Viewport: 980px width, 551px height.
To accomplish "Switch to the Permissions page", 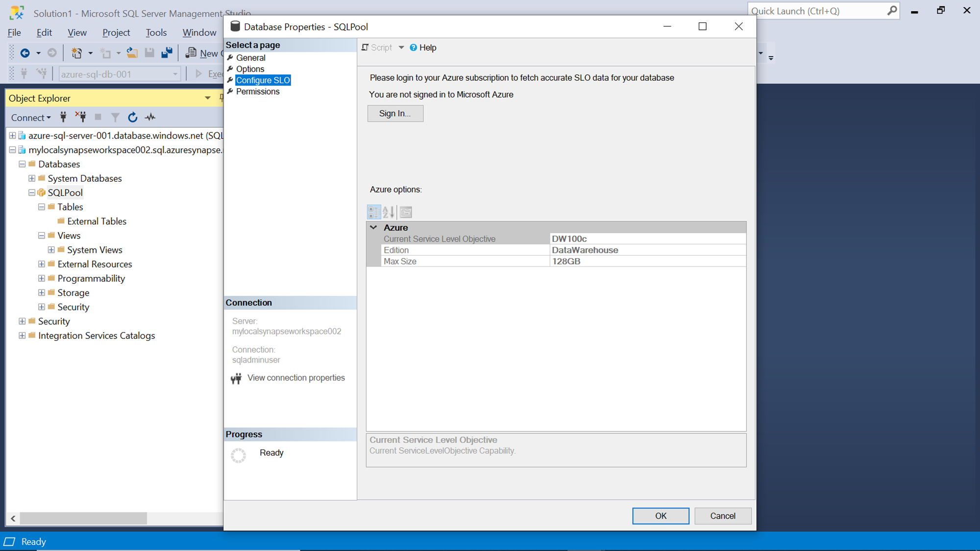I will coord(258,92).
